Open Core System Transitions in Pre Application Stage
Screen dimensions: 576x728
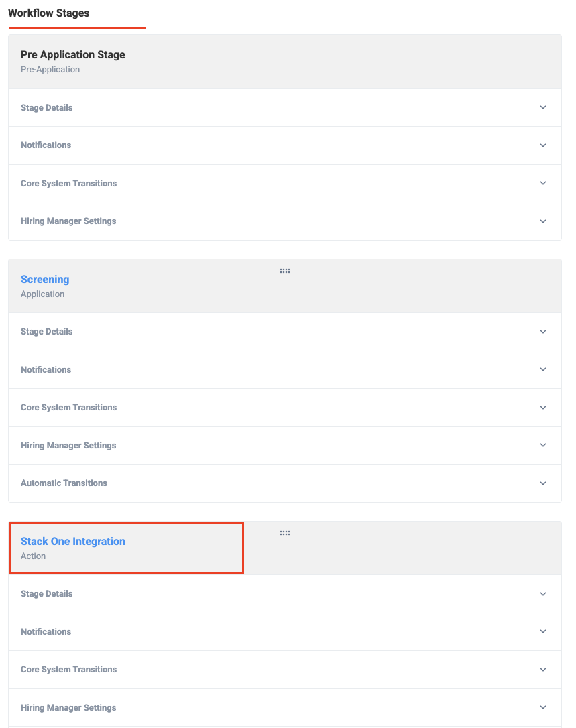(285, 184)
